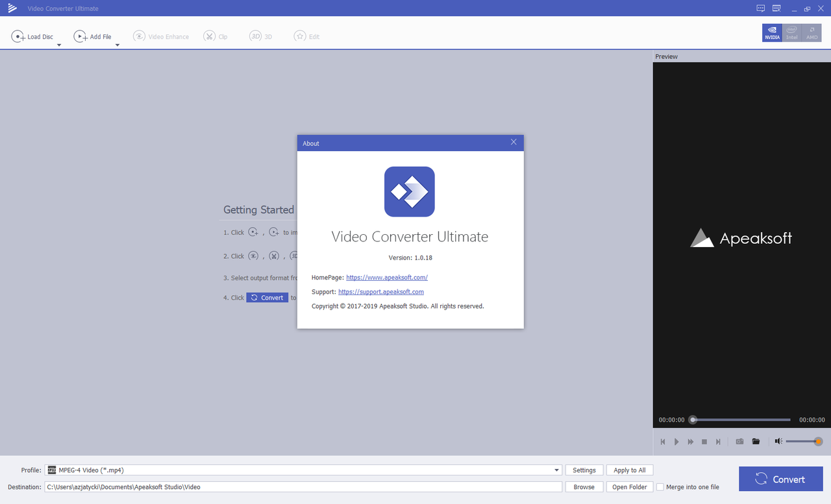Click the Apply to All button
Viewport: 831px width, 504px height.
(630, 470)
